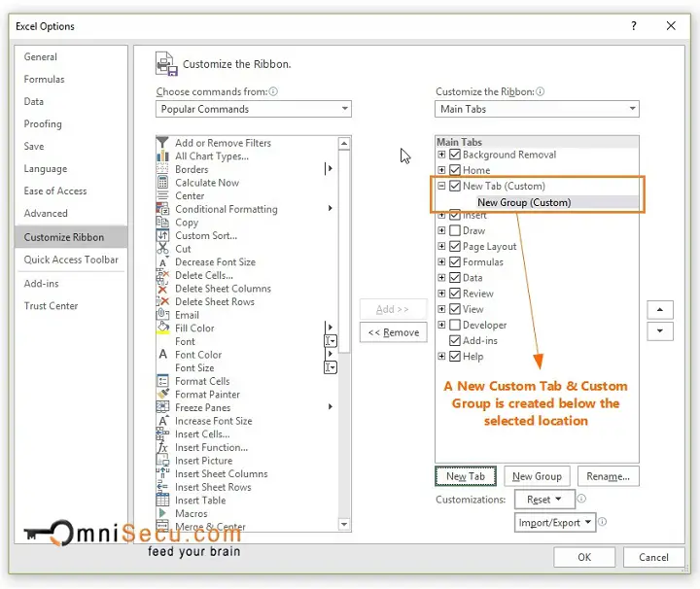This screenshot has width=700, height=589.
Task: Expand the Data tab tree node
Action: click(441, 278)
